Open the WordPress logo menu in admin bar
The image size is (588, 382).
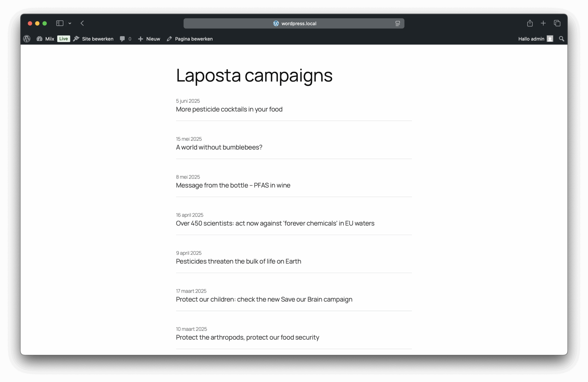(x=27, y=39)
